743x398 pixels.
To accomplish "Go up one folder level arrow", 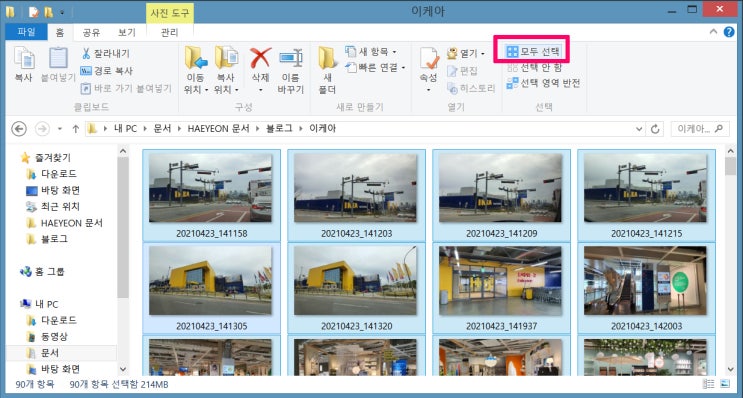I will pos(75,128).
